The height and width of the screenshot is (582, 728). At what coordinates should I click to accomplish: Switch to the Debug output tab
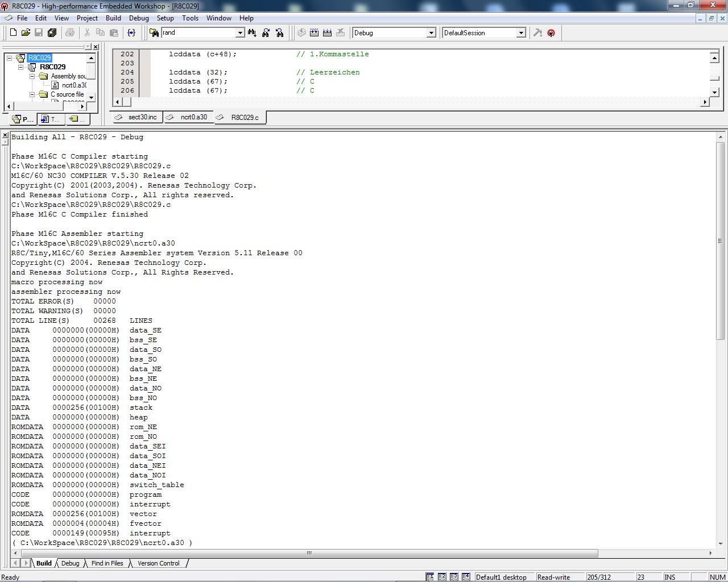point(70,563)
